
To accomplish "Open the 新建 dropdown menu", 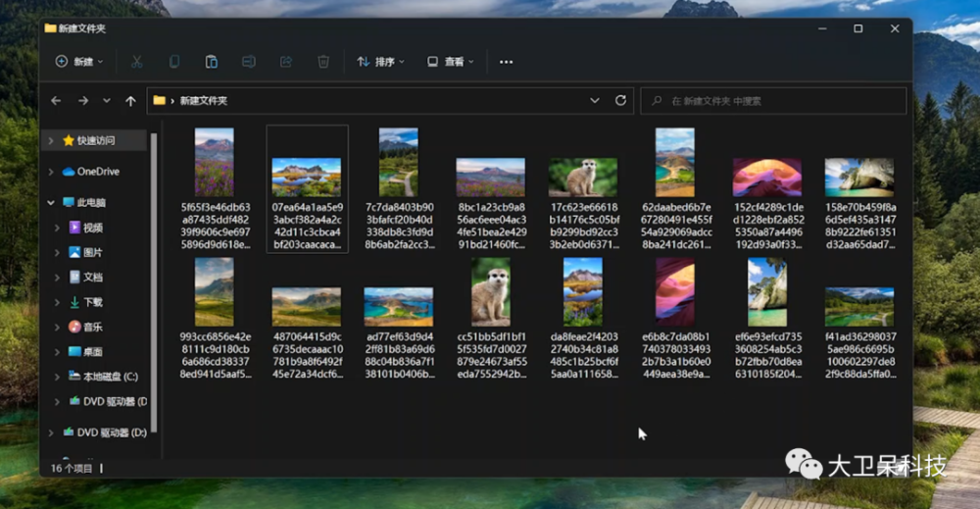I will pyautogui.click(x=79, y=62).
